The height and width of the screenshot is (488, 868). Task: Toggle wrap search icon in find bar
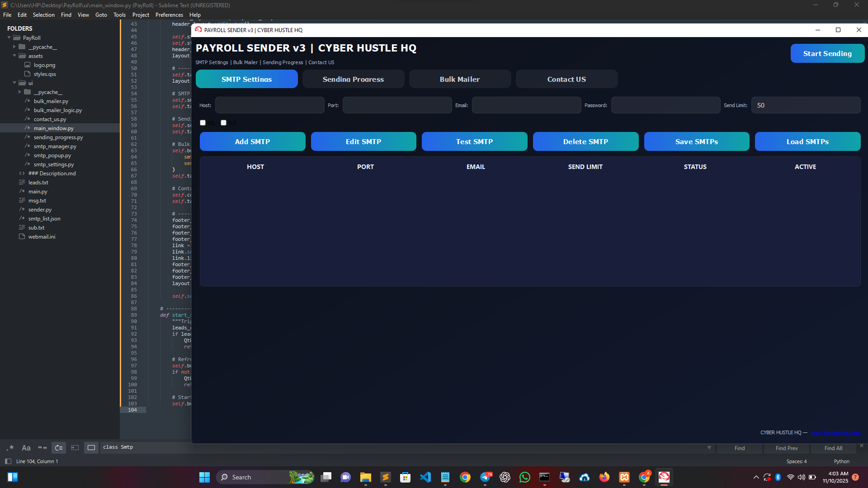pyautogui.click(x=59, y=448)
